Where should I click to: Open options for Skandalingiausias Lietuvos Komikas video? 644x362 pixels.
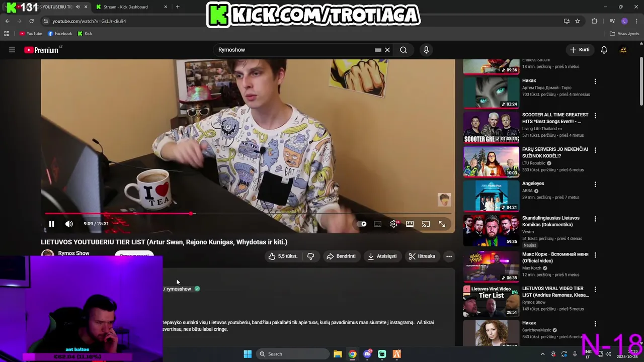595,219
